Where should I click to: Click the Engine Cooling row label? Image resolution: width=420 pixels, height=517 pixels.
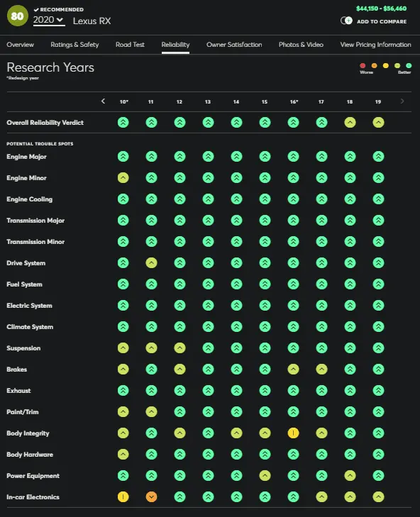pos(29,199)
